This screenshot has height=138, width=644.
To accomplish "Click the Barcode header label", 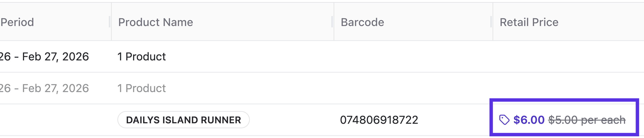I will [x=363, y=22].
